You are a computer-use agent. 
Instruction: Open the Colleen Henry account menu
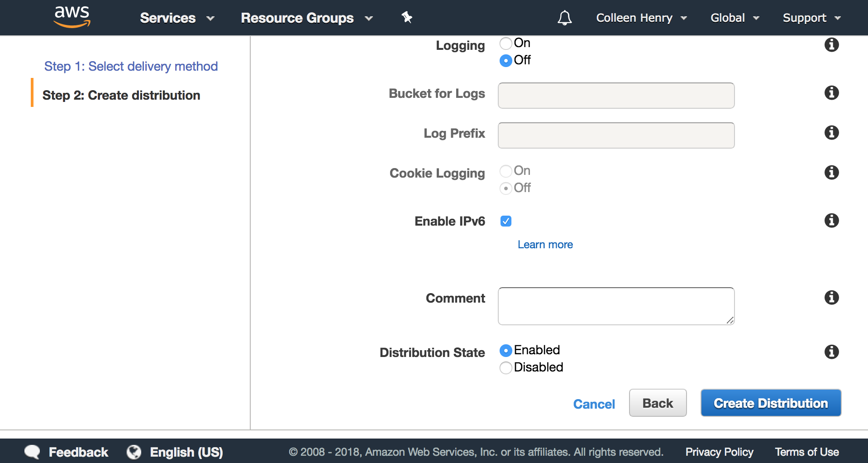pyautogui.click(x=641, y=18)
